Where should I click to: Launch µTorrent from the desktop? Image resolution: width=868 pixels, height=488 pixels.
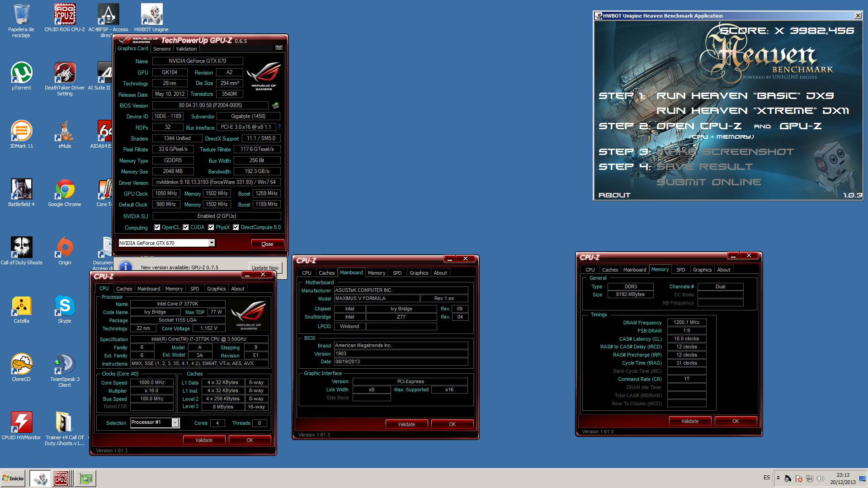click(21, 76)
